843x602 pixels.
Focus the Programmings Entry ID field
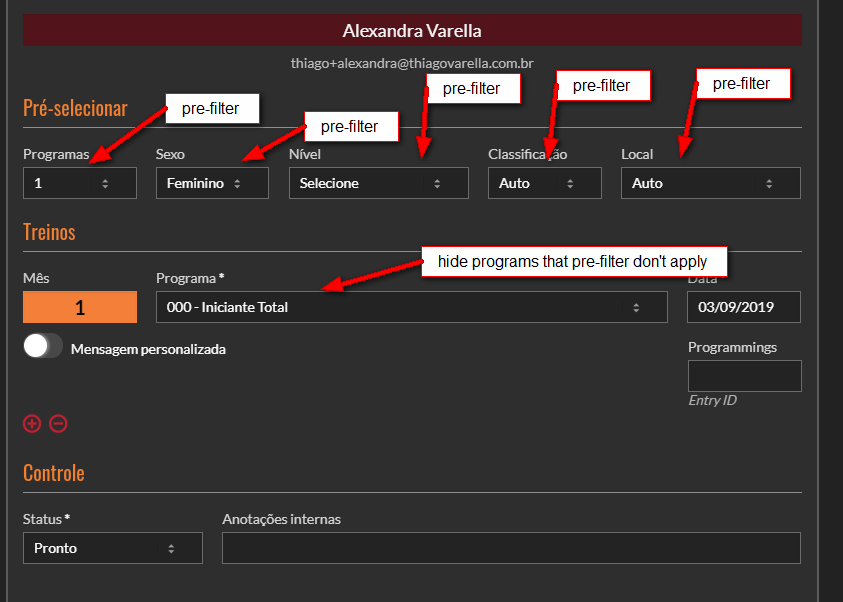(x=744, y=376)
